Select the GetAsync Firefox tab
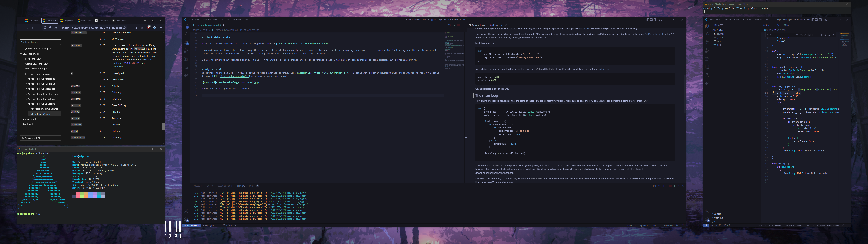This screenshot has width=868, height=244. coord(32,21)
